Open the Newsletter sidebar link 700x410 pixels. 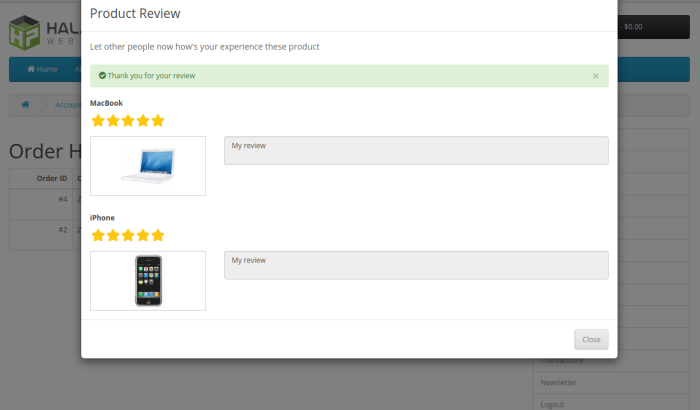tap(558, 382)
